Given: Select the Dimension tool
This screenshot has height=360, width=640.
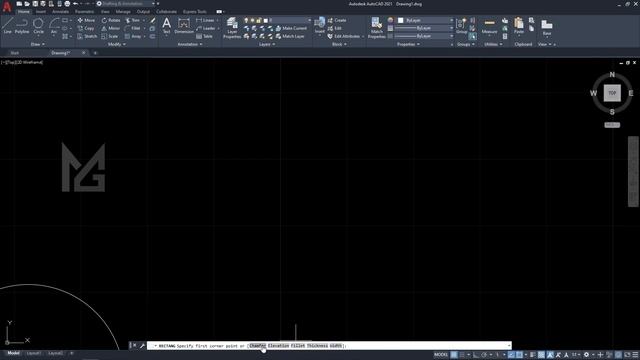Looking at the screenshot, I should (x=184, y=25).
